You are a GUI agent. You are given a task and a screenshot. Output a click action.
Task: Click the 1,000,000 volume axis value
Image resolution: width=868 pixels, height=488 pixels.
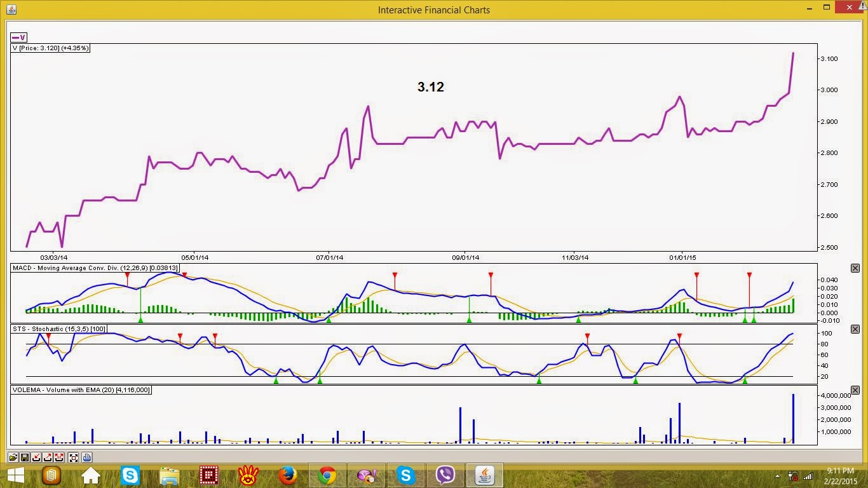pyautogui.click(x=836, y=432)
